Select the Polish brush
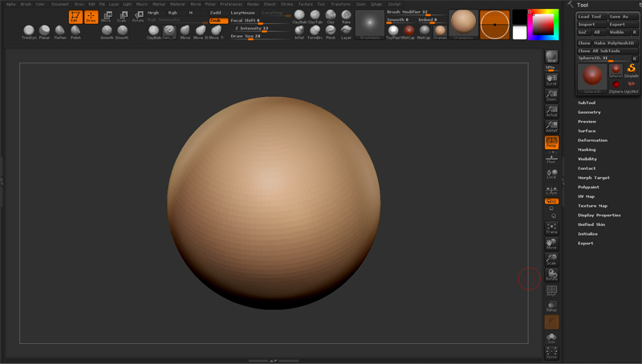642x364 pixels. pyautogui.click(x=75, y=32)
